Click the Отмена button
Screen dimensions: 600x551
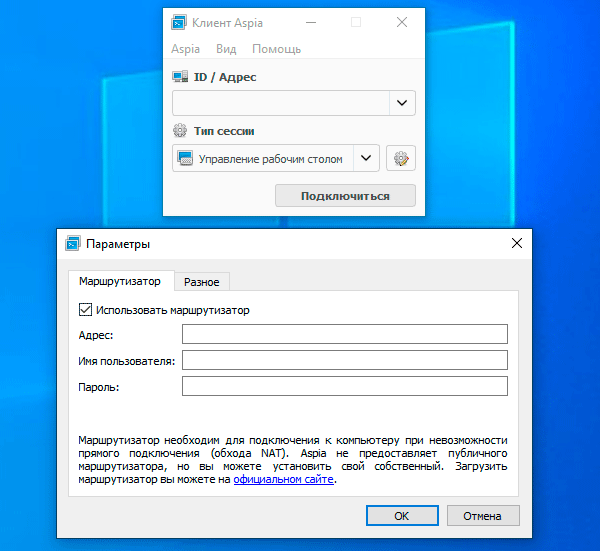click(483, 516)
